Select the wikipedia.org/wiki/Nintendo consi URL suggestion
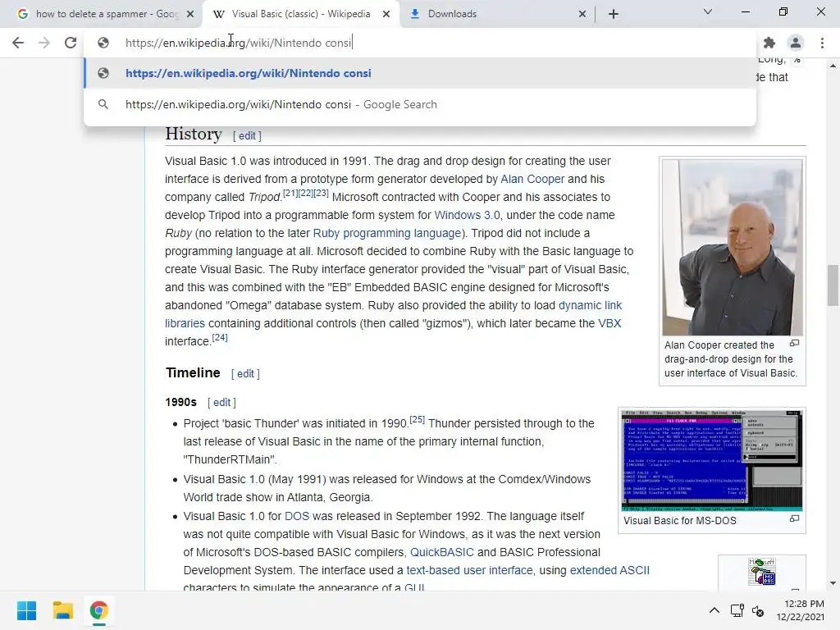 [420, 73]
